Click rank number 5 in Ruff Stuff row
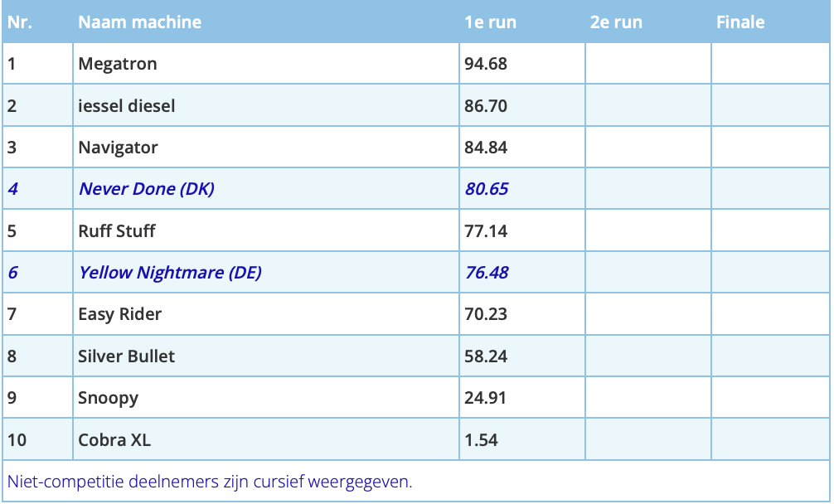The width and height of the screenshot is (834, 504). coord(12,231)
